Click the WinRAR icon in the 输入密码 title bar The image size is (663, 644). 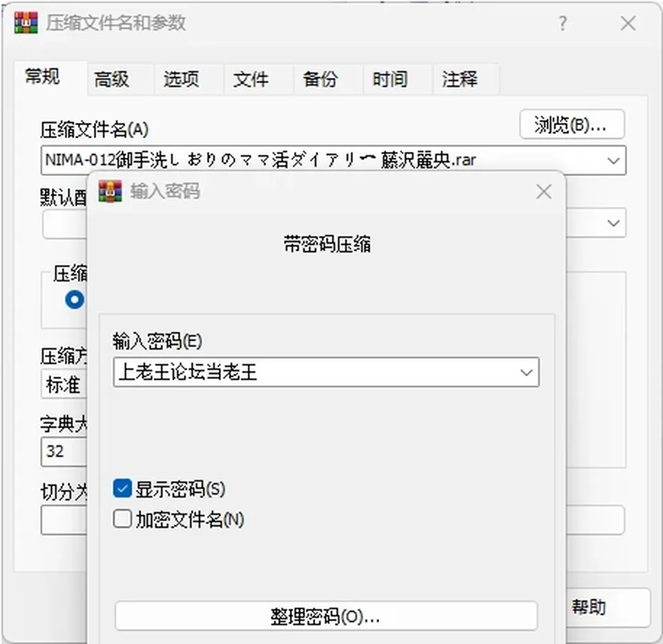(110, 191)
